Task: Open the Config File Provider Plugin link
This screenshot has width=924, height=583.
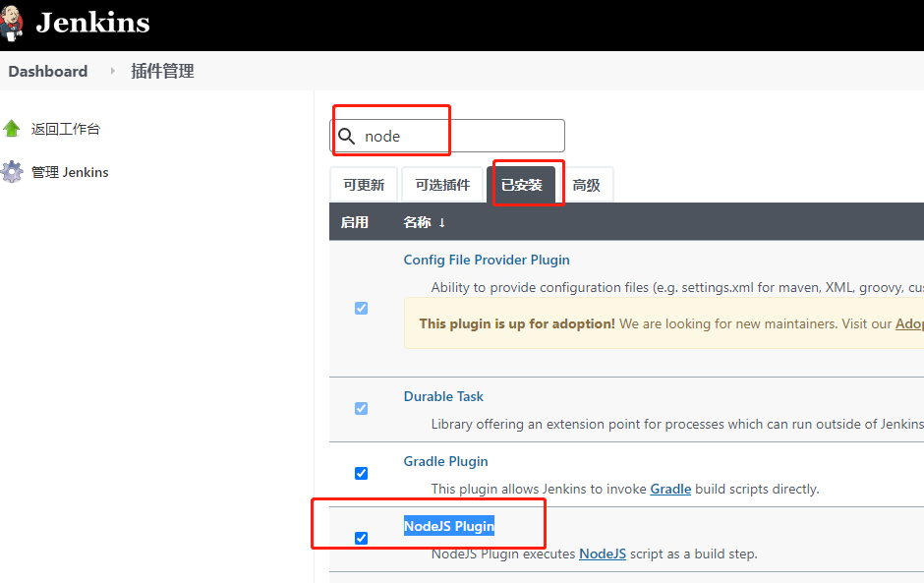Action: click(487, 260)
